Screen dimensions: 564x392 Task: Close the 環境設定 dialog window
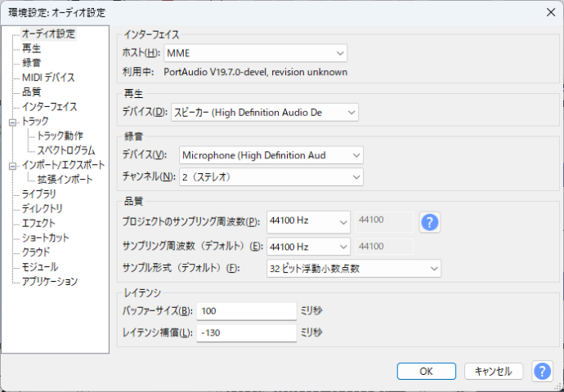coord(548,13)
